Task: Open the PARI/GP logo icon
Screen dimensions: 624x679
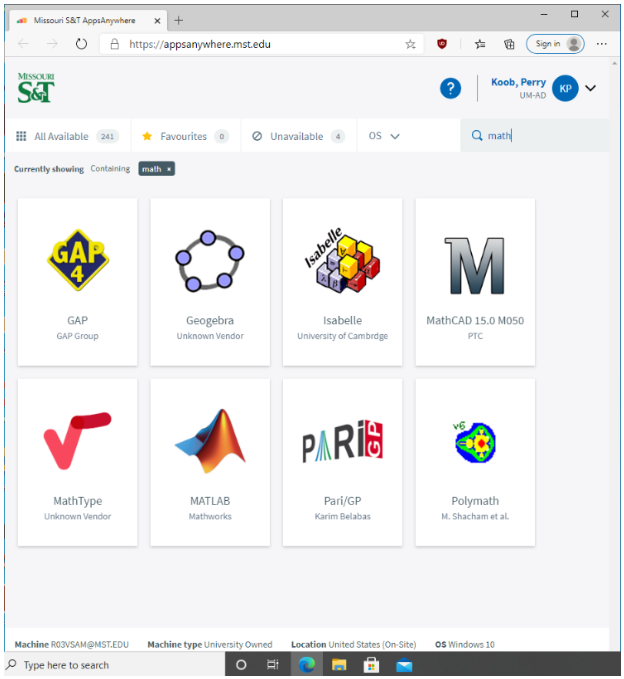Action: tap(342, 441)
